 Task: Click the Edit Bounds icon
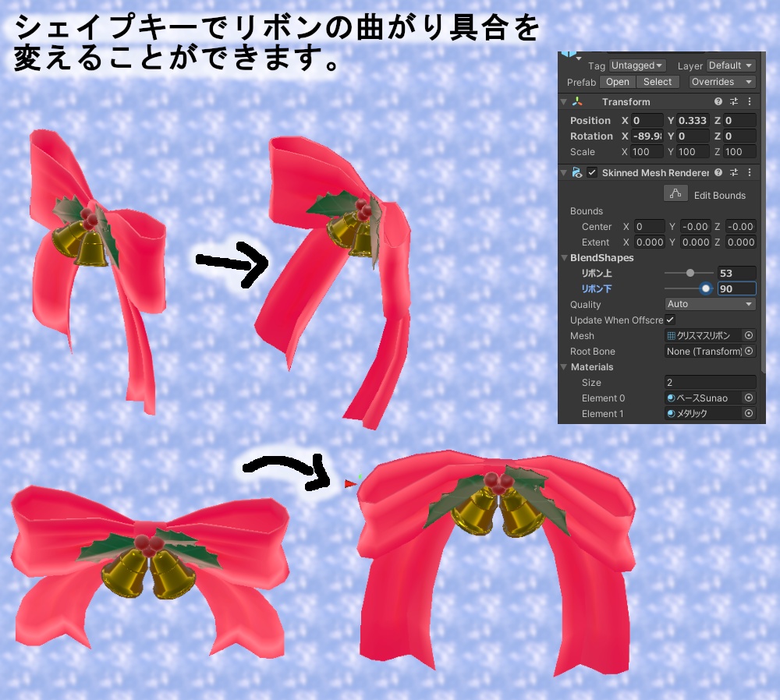(675, 194)
